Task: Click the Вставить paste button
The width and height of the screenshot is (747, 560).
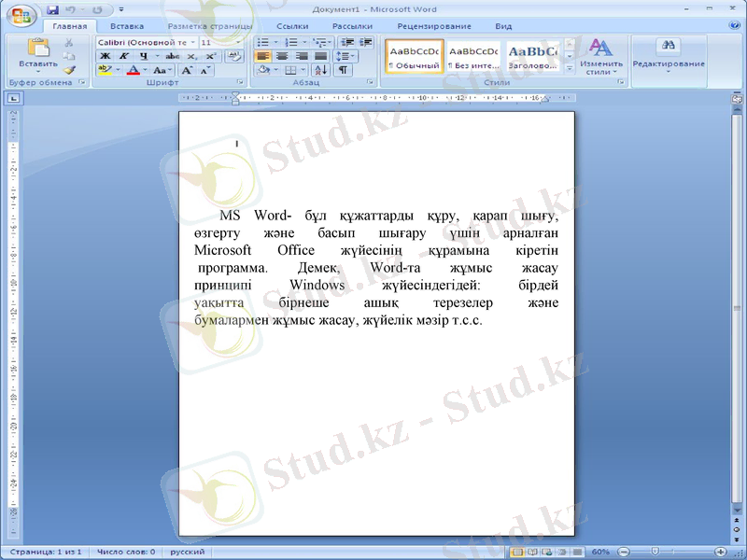Action: click(37, 56)
